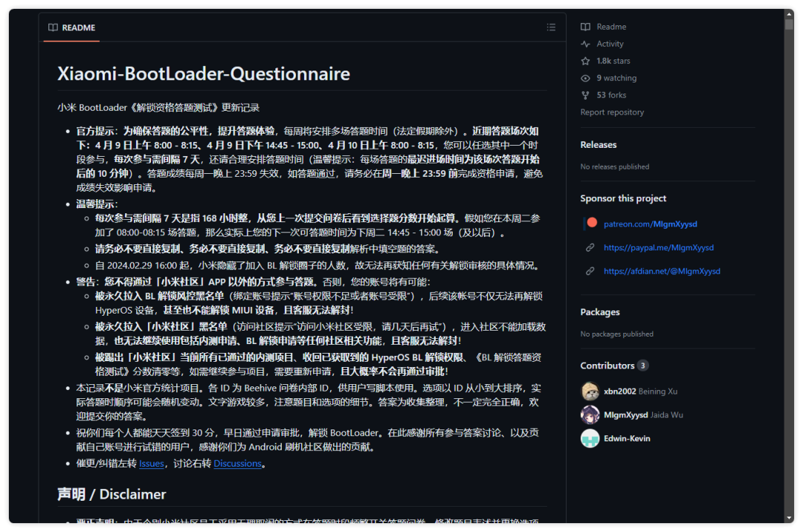The height and width of the screenshot is (532, 803).
Task: Open patreon.com/MlgmXyysd sponsor link
Action: click(x=651, y=224)
